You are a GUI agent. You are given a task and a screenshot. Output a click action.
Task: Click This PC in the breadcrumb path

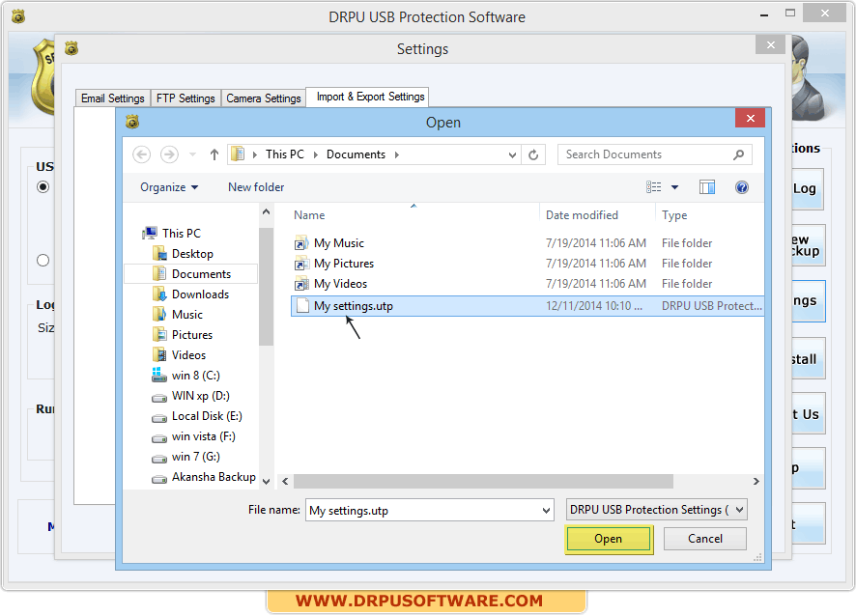tap(284, 154)
